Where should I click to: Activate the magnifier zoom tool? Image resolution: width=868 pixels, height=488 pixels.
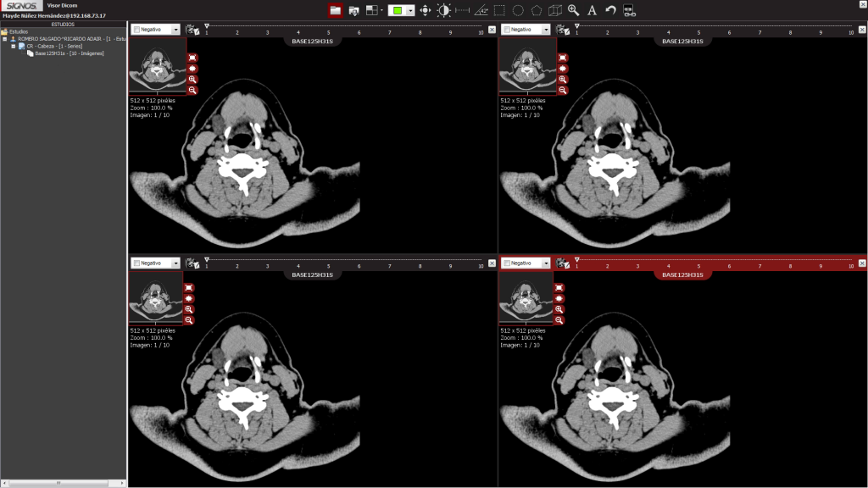pos(574,10)
